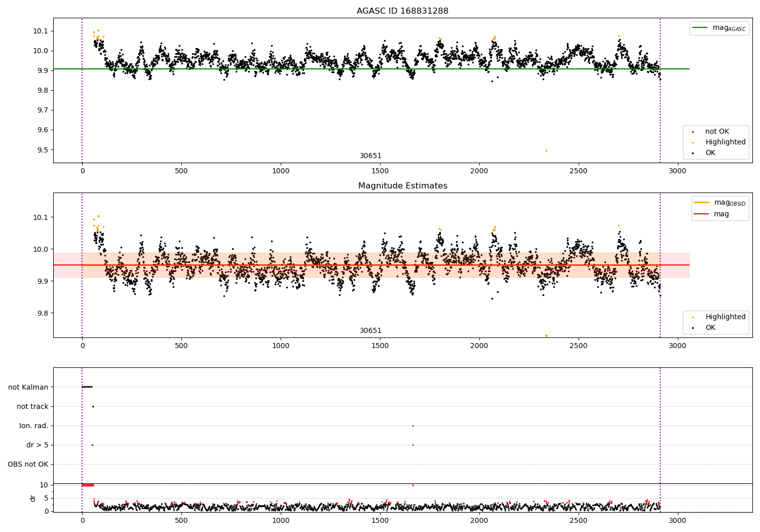Viewport: 760px width, 532px height.
Task: Click y-tick '9.5' in AGASC ID plot
Action: coord(42,150)
